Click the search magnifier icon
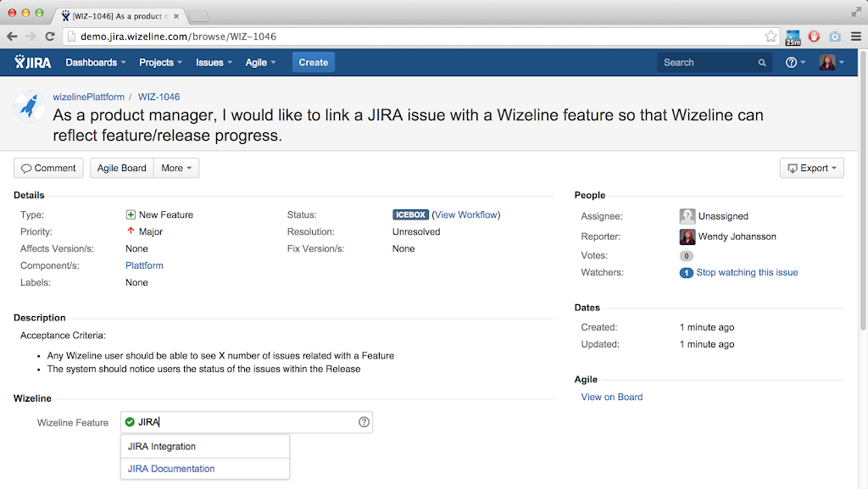This screenshot has width=868, height=489. [x=762, y=63]
